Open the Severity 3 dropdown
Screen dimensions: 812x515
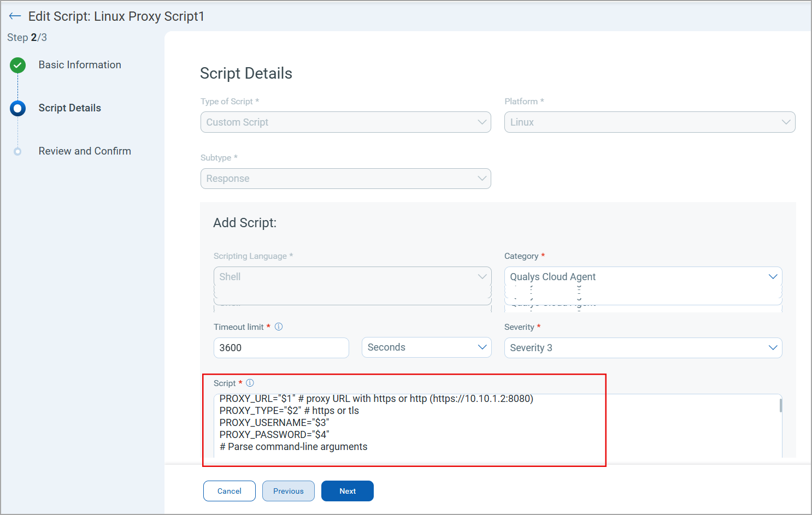pos(643,348)
